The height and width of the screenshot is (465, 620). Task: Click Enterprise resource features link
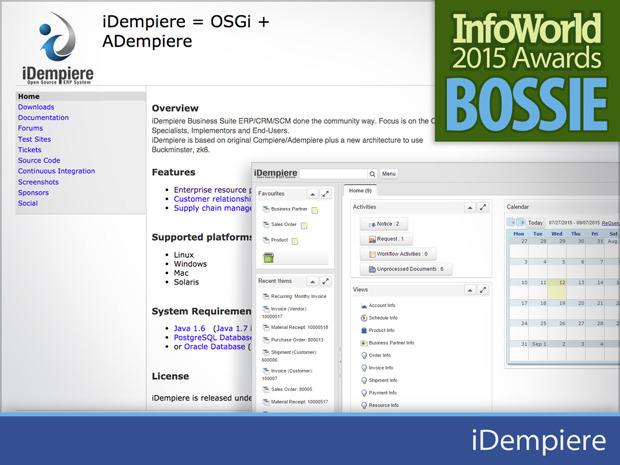[x=213, y=190]
